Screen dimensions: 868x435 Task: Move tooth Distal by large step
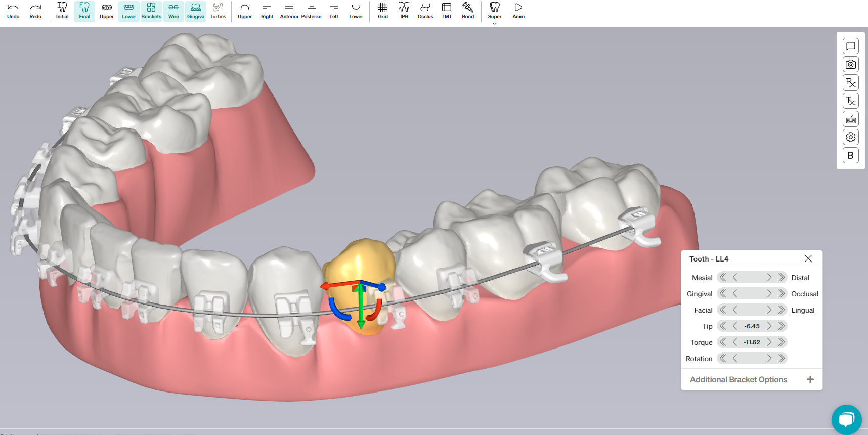click(782, 277)
